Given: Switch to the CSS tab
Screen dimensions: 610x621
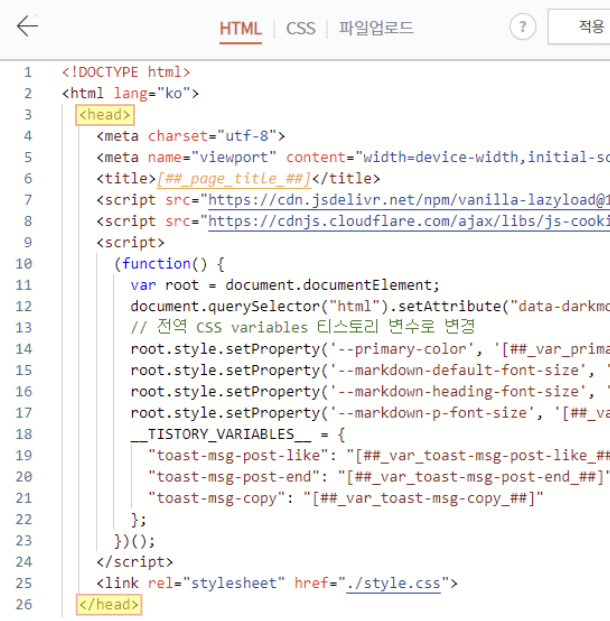Looking at the screenshot, I should coord(301,29).
